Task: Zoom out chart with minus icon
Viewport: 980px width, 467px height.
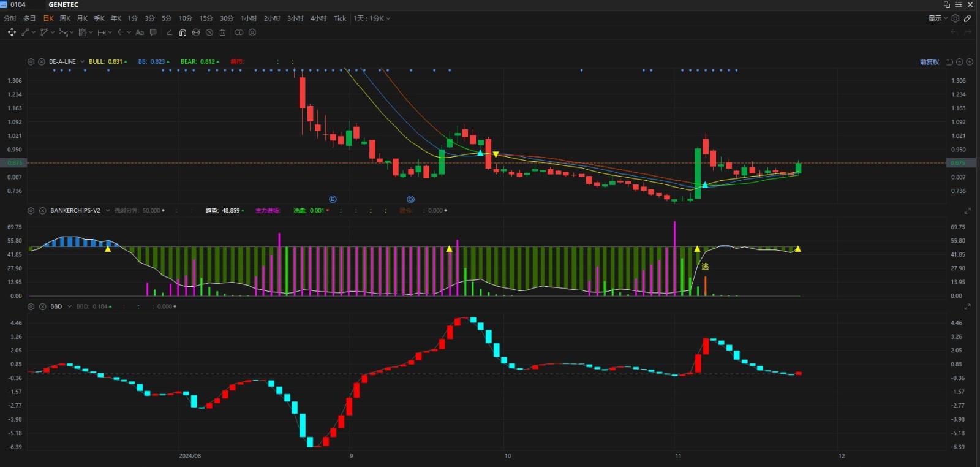Action: [960, 62]
